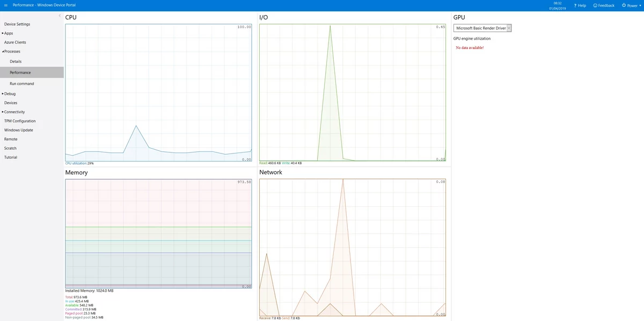
Task: Click the 'Non-paged pool: 34.5 MB' entry
Action: [84, 318]
